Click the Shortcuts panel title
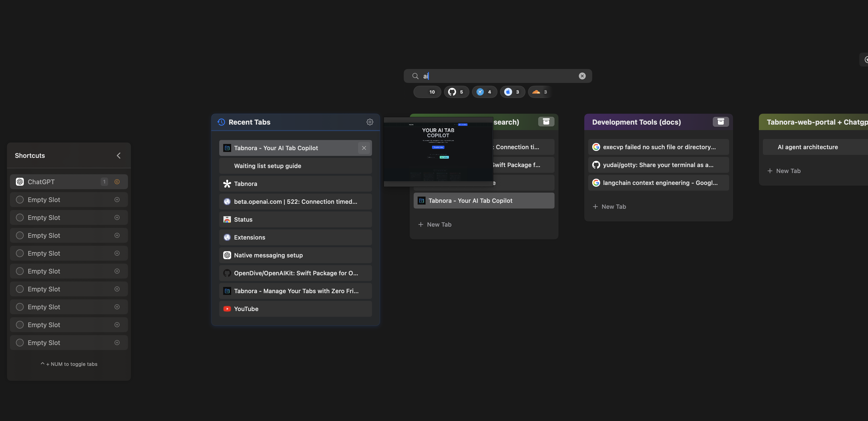 tap(30, 155)
